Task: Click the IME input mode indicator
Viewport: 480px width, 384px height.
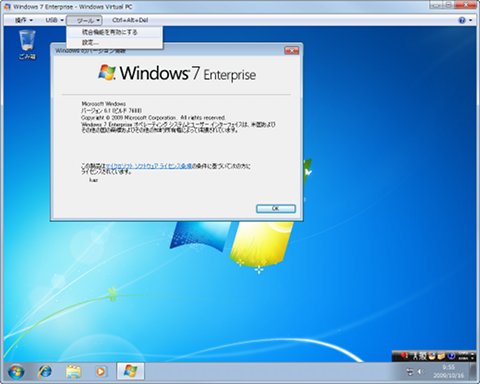Action: click(x=415, y=356)
